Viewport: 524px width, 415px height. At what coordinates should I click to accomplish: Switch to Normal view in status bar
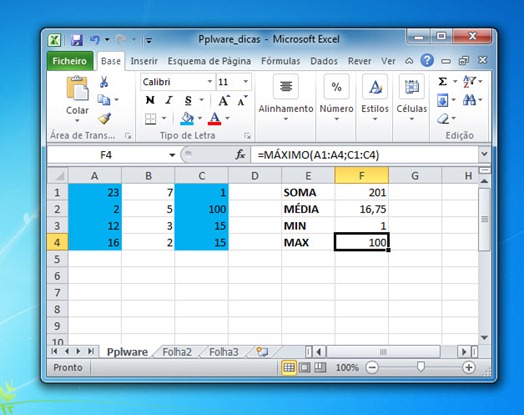289,368
